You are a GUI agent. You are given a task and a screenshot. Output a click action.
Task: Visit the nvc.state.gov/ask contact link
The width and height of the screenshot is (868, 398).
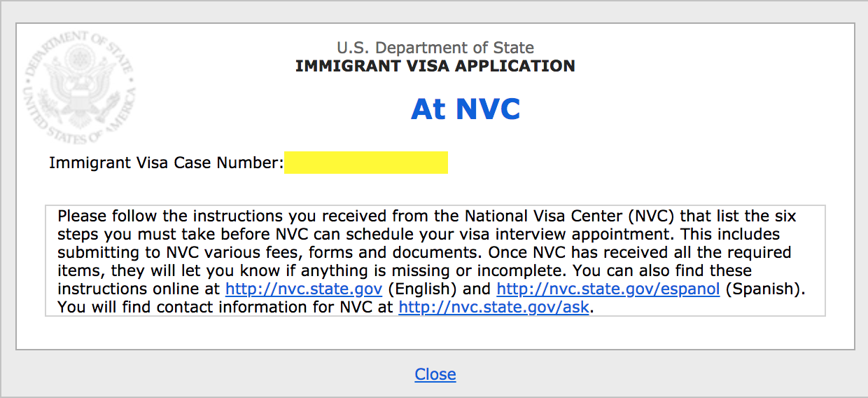pyautogui.click(x=494, y=307)
